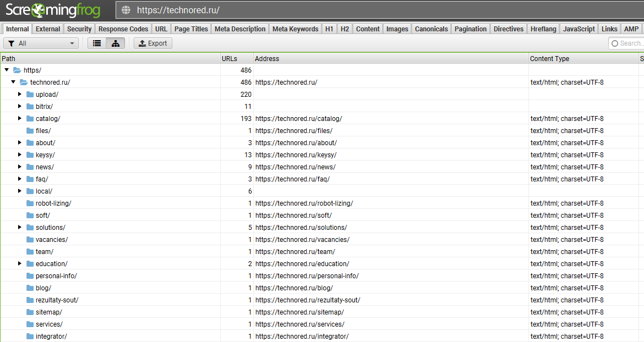Screen dimensions: 644x342
Task: Click the upload folder icon
Action: click(x=30, y=95)
